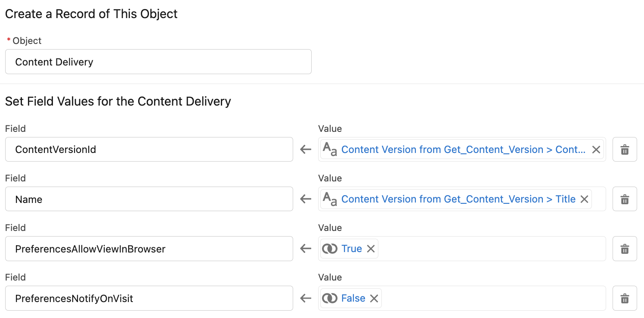644x318 pixels.
Task: Edit the Name field box
Action: coord(149,199)
